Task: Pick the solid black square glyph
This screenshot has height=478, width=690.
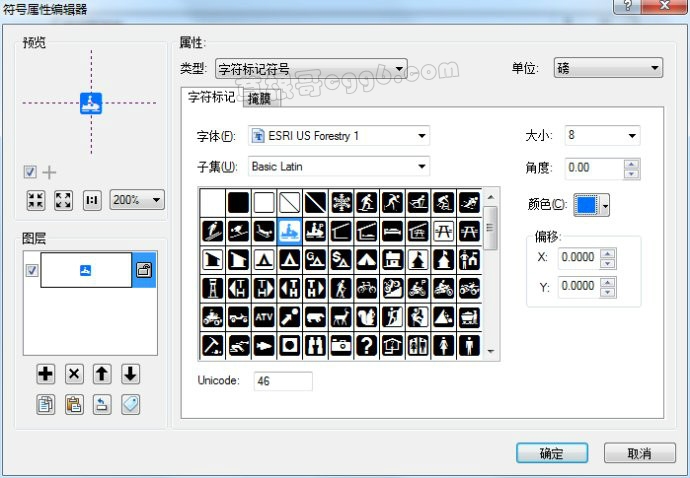Action: click(x=238, y=202)
